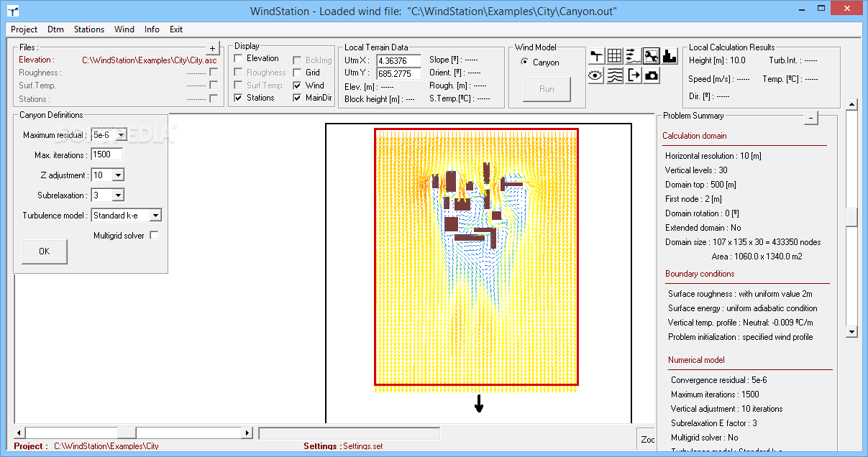This screenshot has height=457, width=868.
Task: Collapse Problem Summary with the minus button
Action: (811, 118)
